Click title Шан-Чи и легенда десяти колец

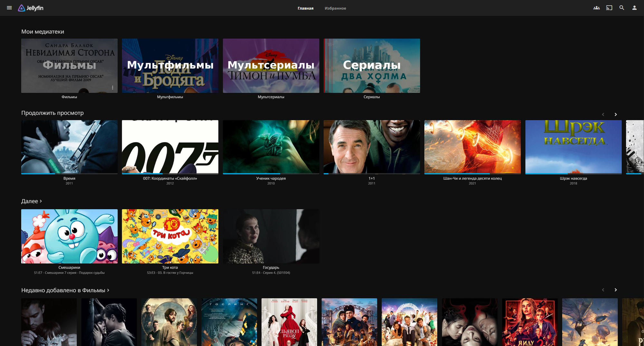pyautogui.click(x=472, y=178)
